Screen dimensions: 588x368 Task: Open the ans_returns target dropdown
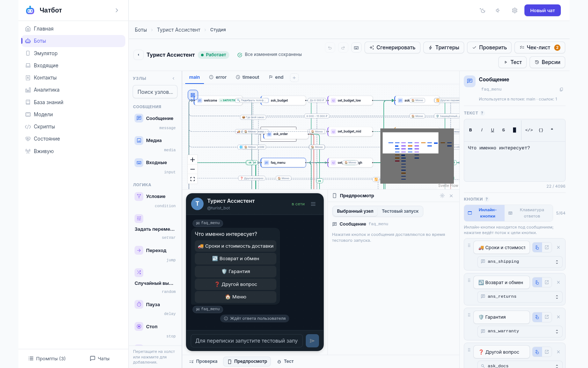[520, 297]
